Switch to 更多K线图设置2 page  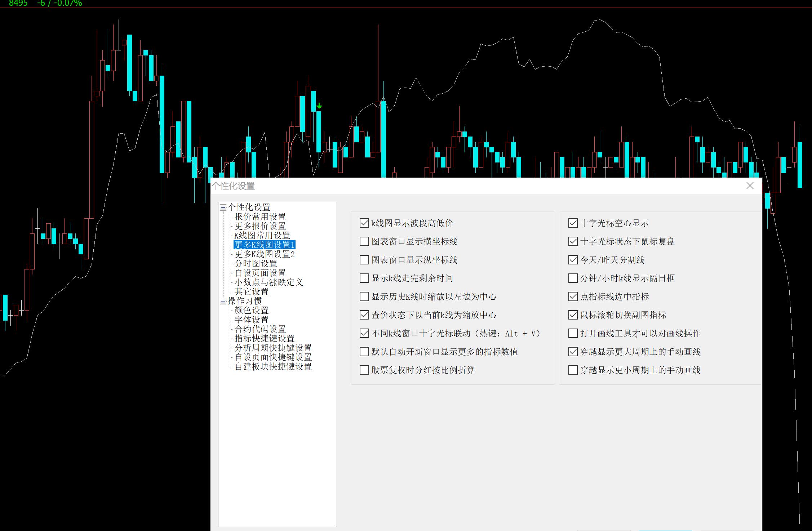click(x=265, y=254)
